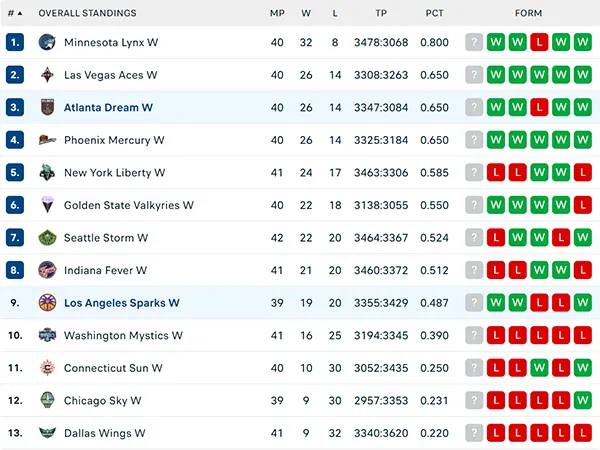Click the red L form badge in Atlanta Dream row
The height and width of the screenshot is (450, 600).
click(x=539, y=107)
